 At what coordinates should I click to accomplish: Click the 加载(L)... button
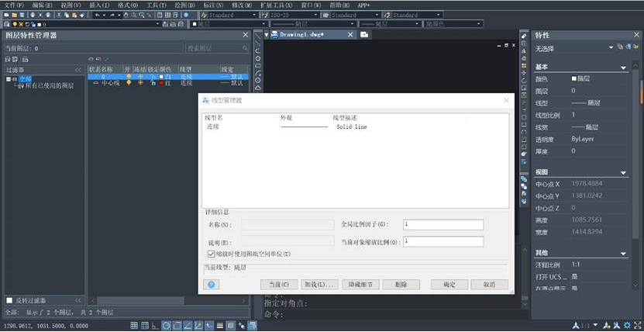tap(319, 285)
